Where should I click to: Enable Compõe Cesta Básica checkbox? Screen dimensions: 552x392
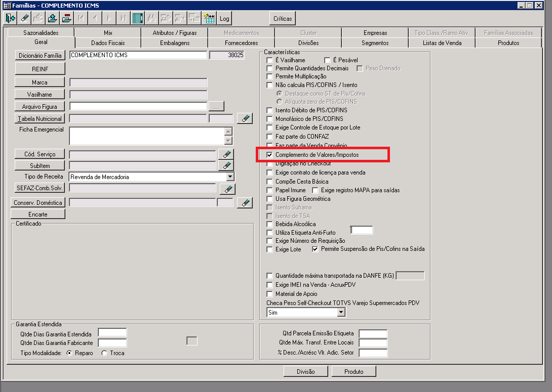[269, 182]
